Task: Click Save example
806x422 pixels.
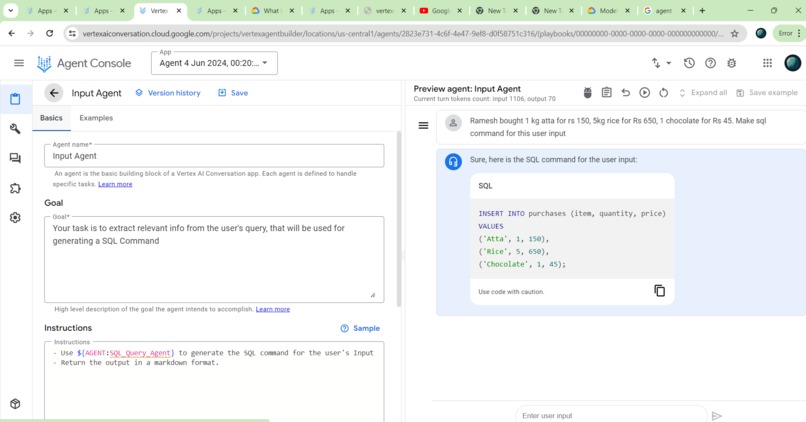Action: click(x=767, y=93)
